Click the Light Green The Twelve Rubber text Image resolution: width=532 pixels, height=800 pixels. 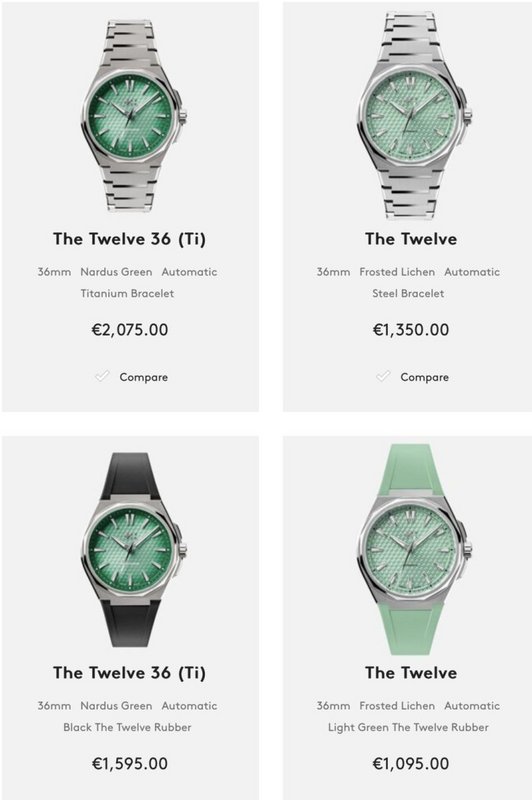(408, 727)
